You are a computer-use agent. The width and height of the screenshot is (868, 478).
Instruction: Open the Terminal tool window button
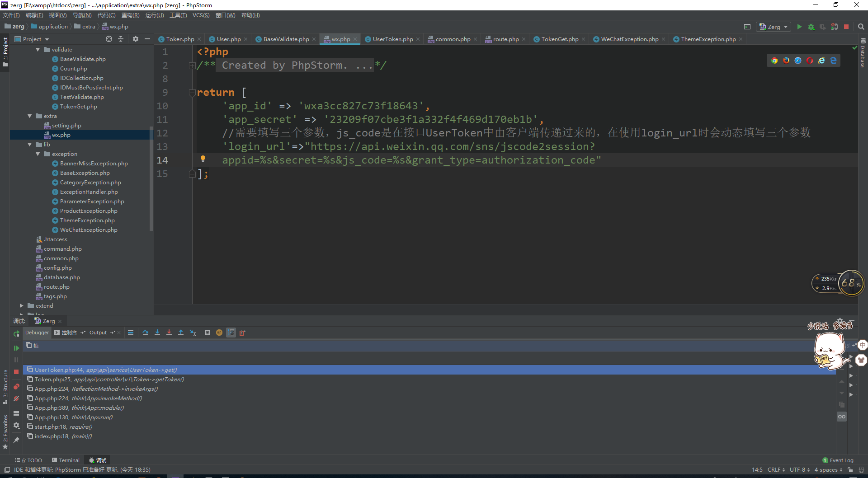(x=66, y=460)
